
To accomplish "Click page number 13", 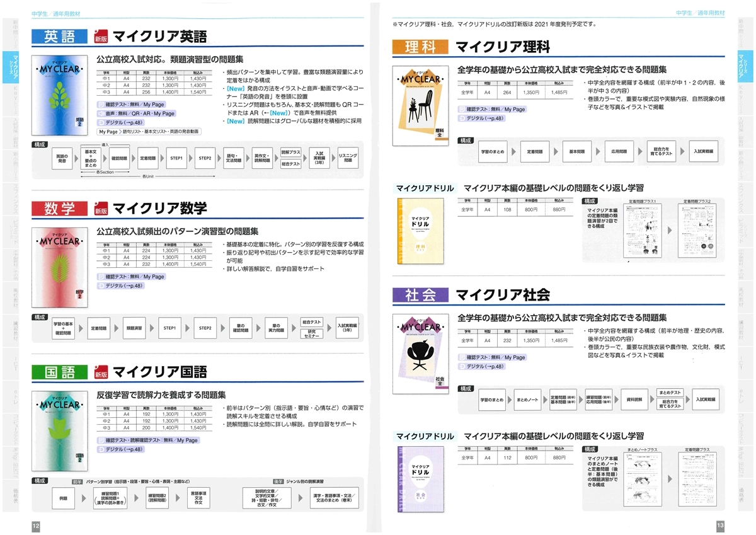I will pyautogui.click(x=719, y=525).
